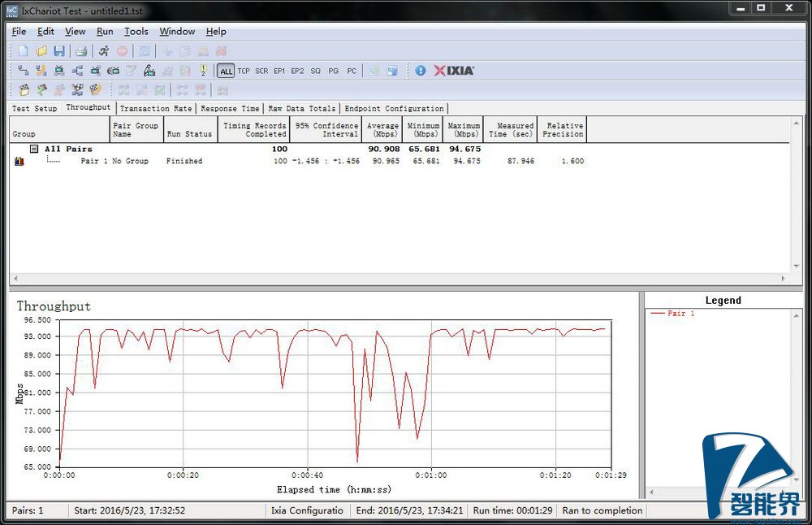Open the Run menu
The image size is (812, 525).
click(105, 32)
